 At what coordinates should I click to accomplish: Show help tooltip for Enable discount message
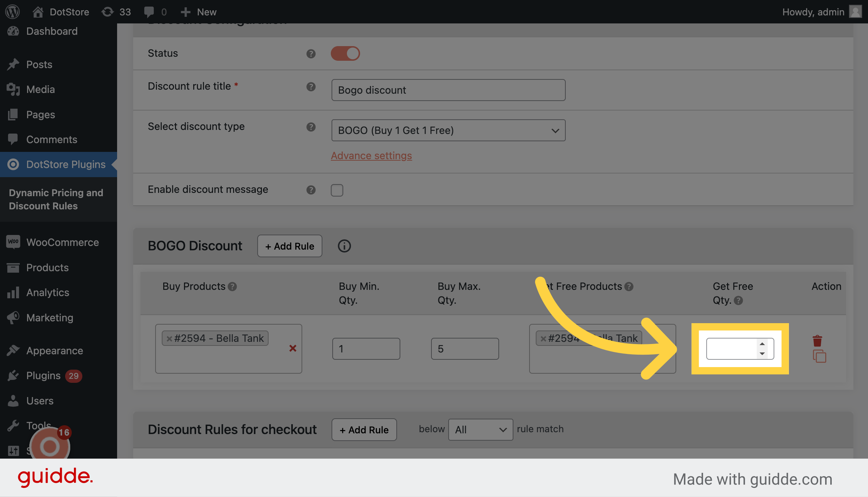311,190
